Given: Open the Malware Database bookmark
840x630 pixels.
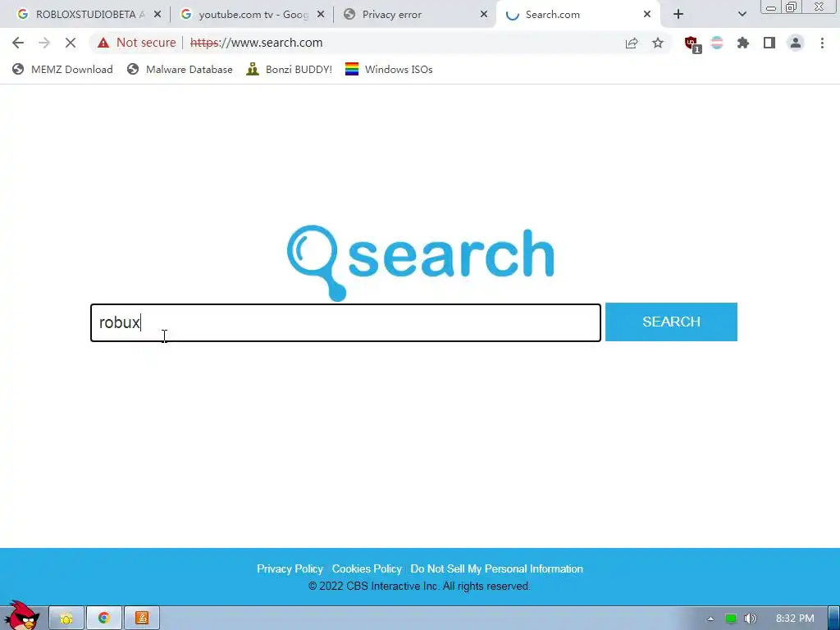Looking at the screenshot, I should pos(180,69).
